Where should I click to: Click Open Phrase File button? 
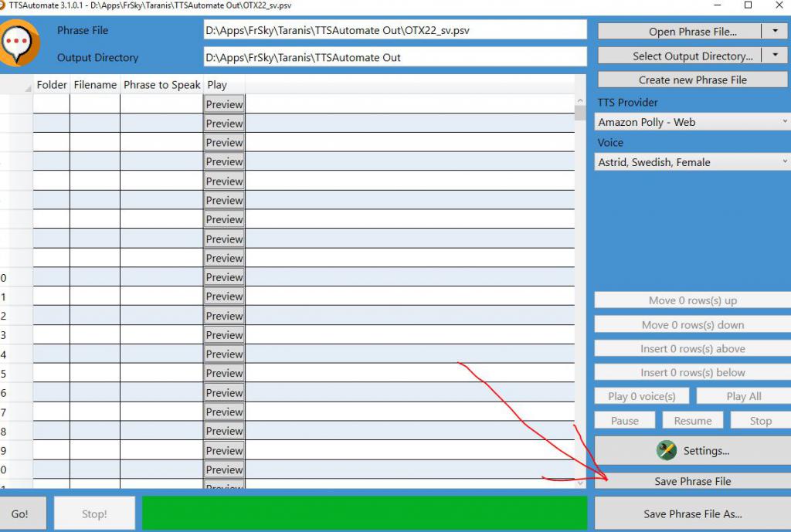pos(680,32)
